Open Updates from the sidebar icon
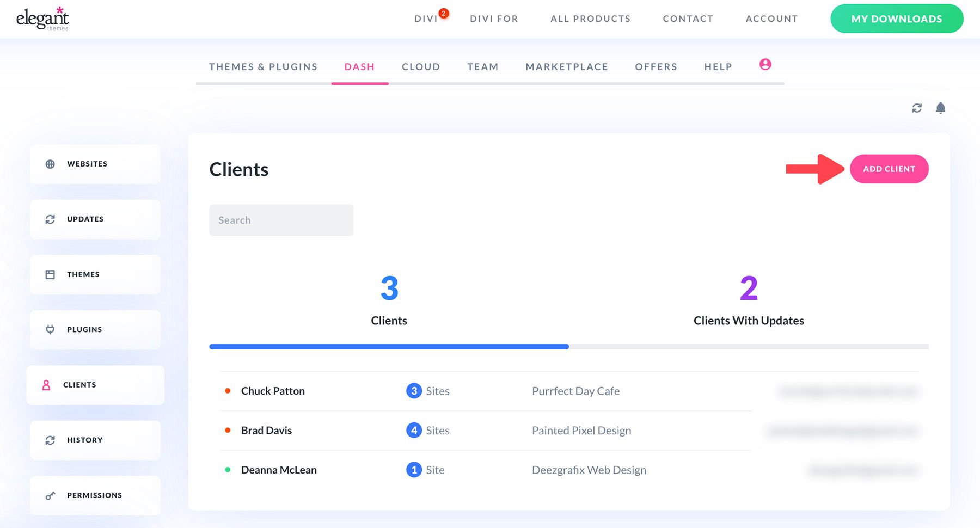Viewport: 980px width, 528px height. pyautogui.click(x=50, y=219)
